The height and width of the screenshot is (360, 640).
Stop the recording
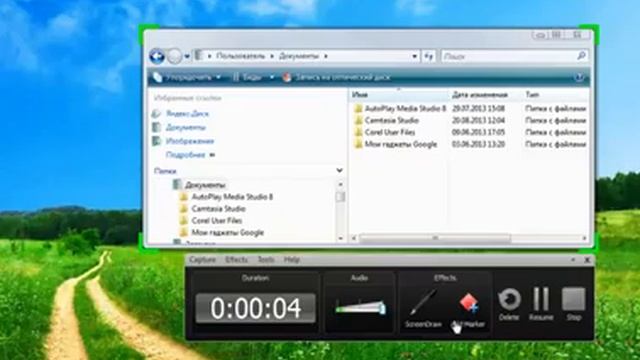[x=573, y=304]
